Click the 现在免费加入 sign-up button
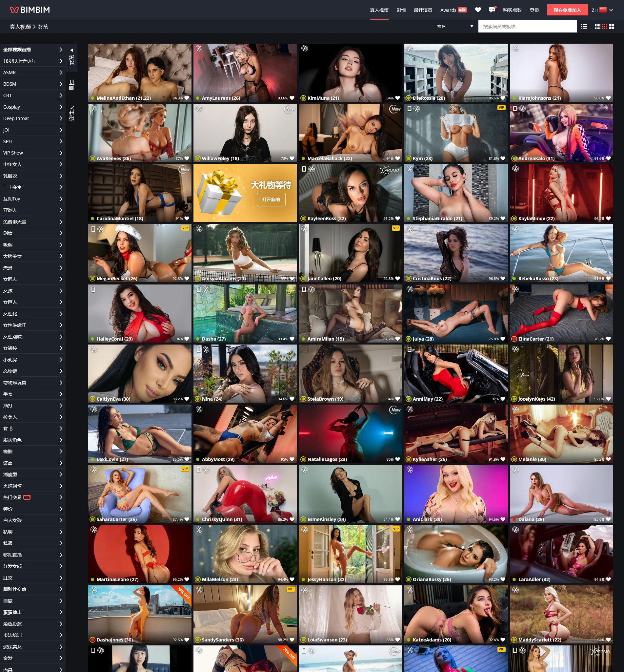624x672 pixels. click(567, 10)
